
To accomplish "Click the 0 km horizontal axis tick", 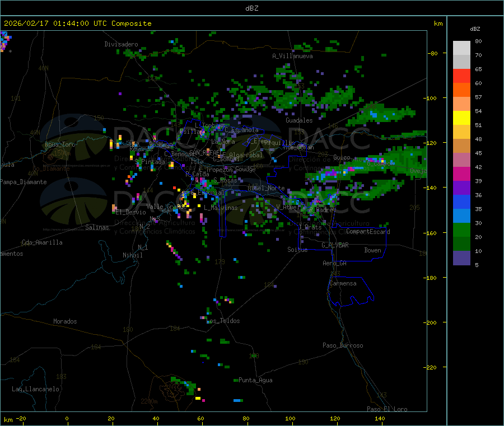I will click(x=67, y=418).
